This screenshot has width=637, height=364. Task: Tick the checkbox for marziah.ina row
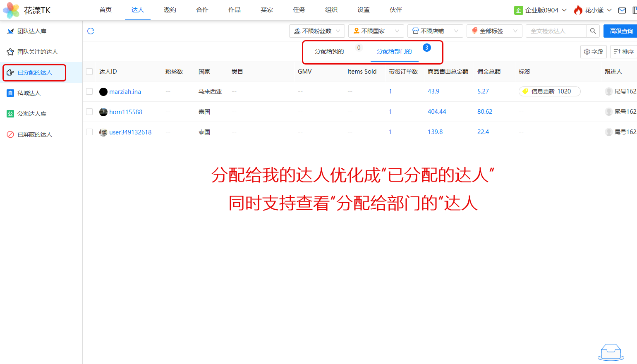pos(89,91)
